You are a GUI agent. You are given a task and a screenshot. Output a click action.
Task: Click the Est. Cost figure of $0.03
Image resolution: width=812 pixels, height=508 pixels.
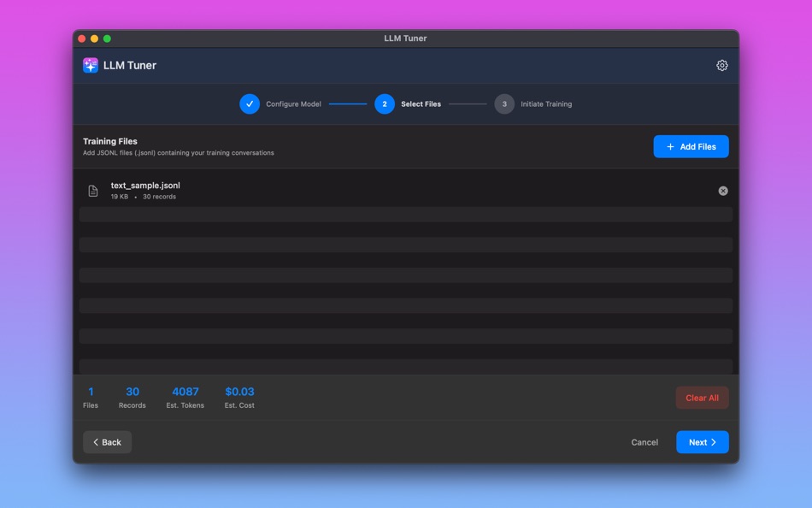pyautogui.click(x=239, y=391)
